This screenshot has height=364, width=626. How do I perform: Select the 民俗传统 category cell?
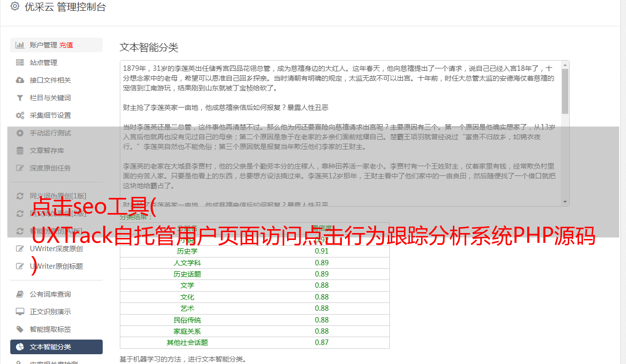click(x=187, y=320)
